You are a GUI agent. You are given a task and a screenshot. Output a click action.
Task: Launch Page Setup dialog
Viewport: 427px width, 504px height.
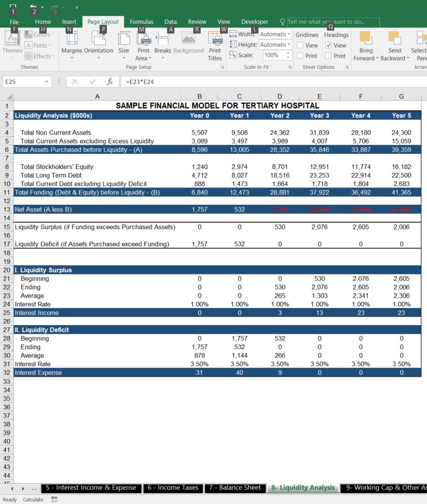coord(222,67)
